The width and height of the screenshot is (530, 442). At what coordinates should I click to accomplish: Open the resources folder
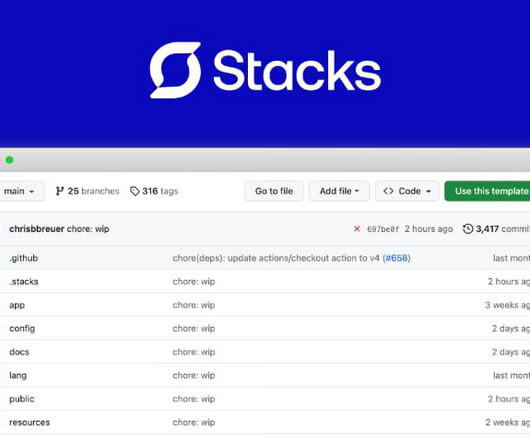tap(29, 422)
